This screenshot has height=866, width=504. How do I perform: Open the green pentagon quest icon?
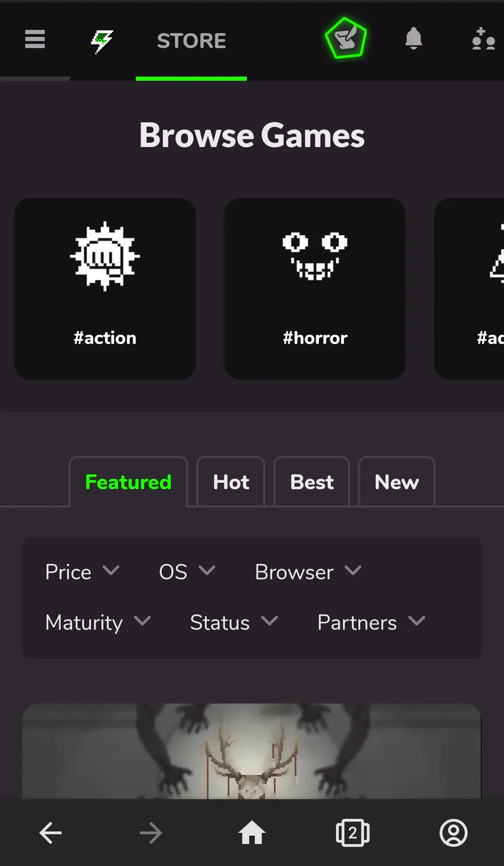click(x=346, y=39)
